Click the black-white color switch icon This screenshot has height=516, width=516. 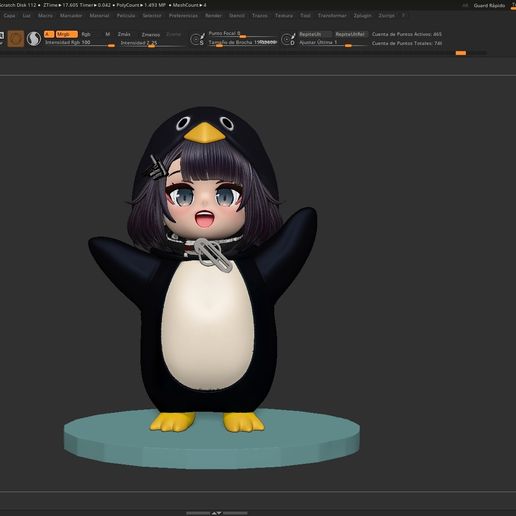click(x=34, y=39)
